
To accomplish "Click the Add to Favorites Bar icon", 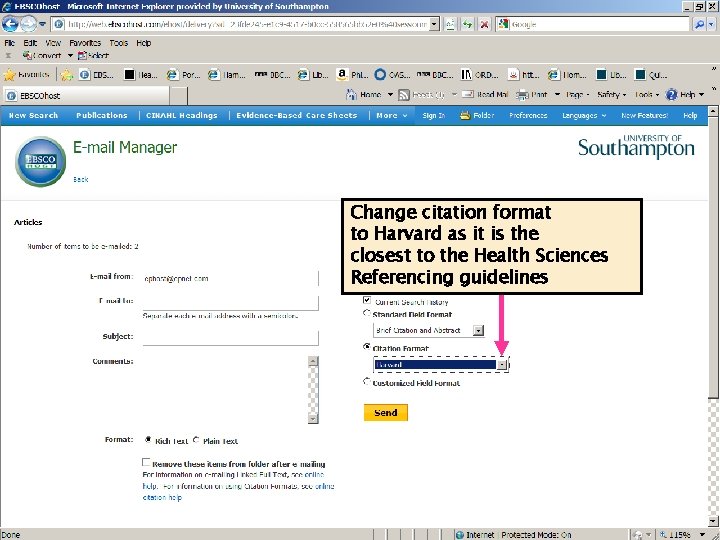I will [x=67, y=74].
